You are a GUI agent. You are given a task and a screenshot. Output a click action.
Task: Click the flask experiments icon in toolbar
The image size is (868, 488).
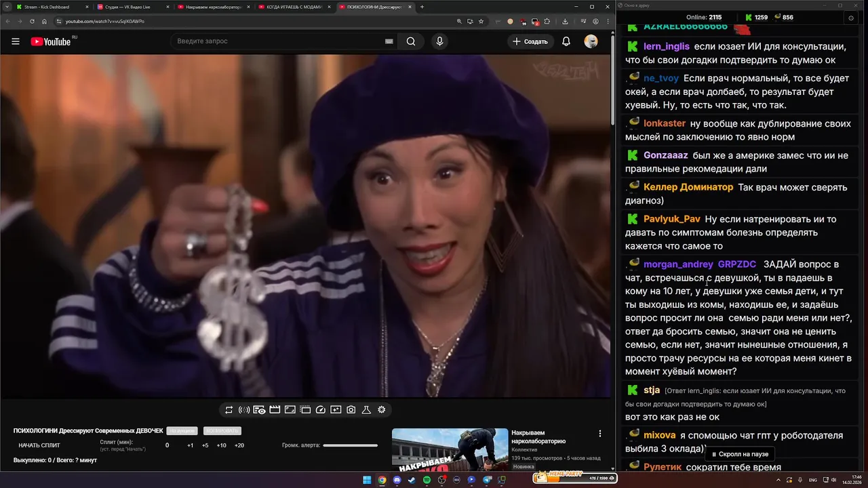tap(366, 410)
